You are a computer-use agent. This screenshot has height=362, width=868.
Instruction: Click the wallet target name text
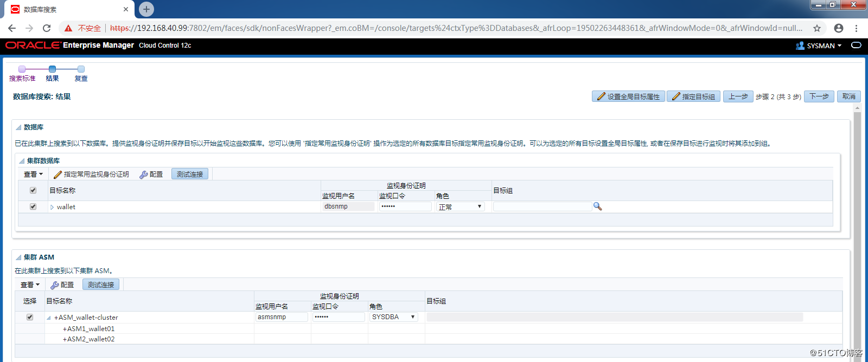(66, 207)
